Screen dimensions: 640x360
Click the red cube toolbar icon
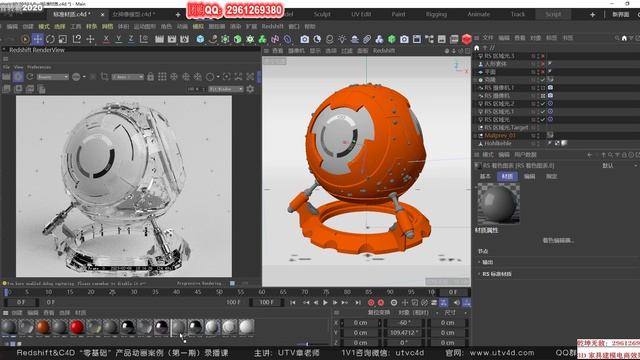point(467,39)
